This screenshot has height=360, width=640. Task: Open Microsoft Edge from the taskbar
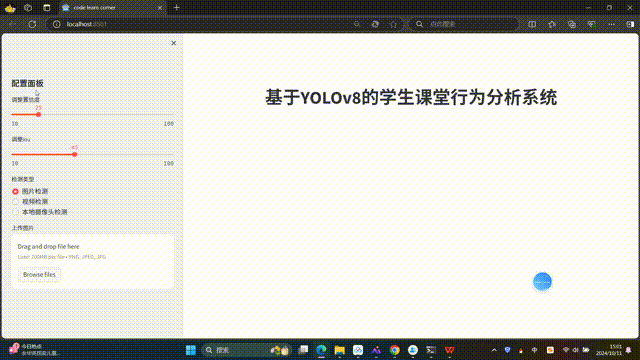click(321, 350)
